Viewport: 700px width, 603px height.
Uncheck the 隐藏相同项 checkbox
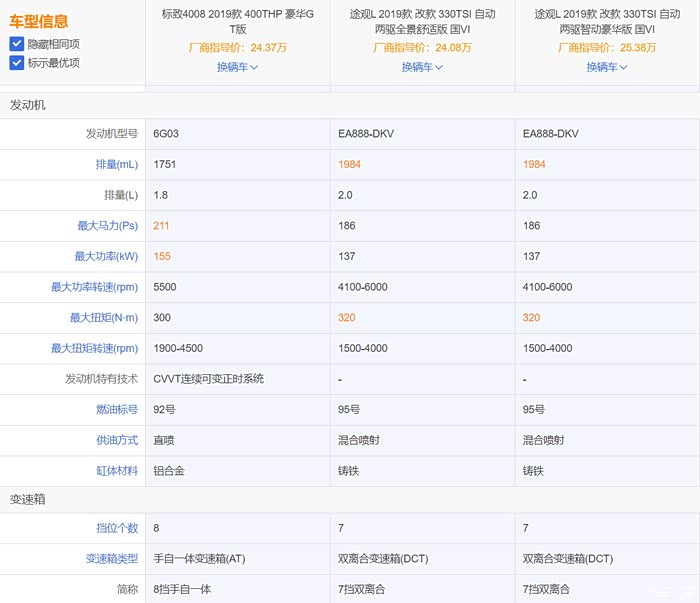pyautogui.click(x=17, y=44)
